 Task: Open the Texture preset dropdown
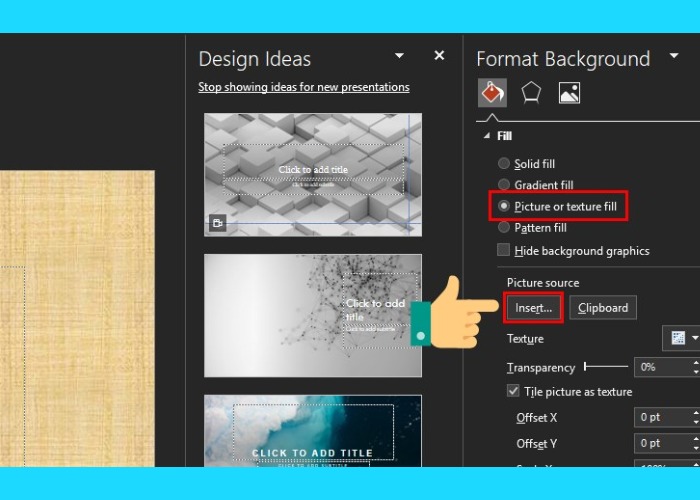tap(681, 338)
